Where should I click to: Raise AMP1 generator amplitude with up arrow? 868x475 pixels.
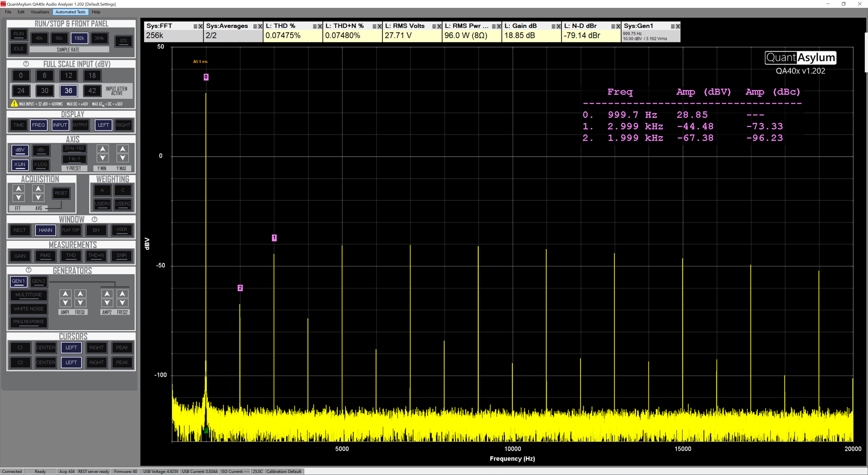(x=65, y=294)
